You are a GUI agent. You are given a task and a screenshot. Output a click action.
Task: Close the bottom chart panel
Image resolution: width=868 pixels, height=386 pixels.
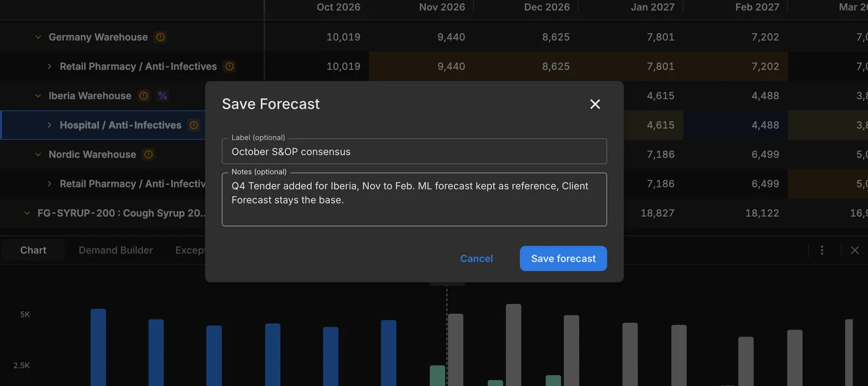[x=855, y=250]
